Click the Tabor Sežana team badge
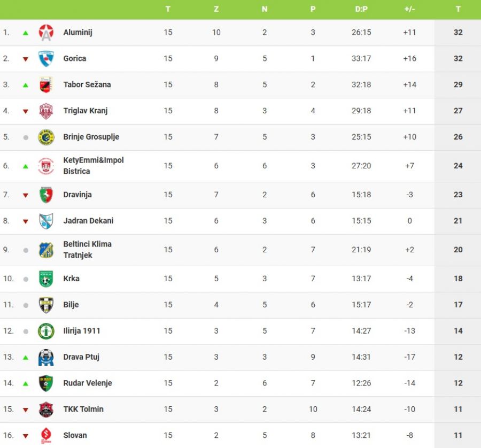Image resolution: width=481 pixels, height=448 pixels. pos(46,84)
